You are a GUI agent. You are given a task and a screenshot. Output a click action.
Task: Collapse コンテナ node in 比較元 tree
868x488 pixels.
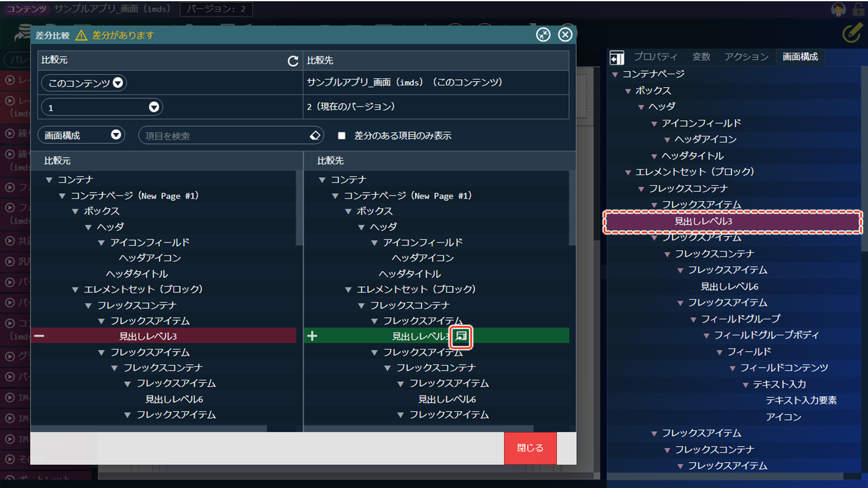coord(49,180)
